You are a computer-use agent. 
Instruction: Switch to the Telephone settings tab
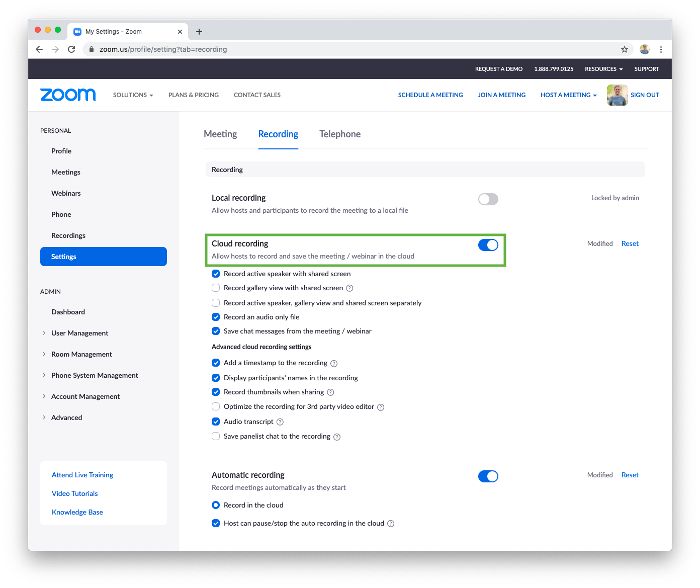(x=340, y=134)
